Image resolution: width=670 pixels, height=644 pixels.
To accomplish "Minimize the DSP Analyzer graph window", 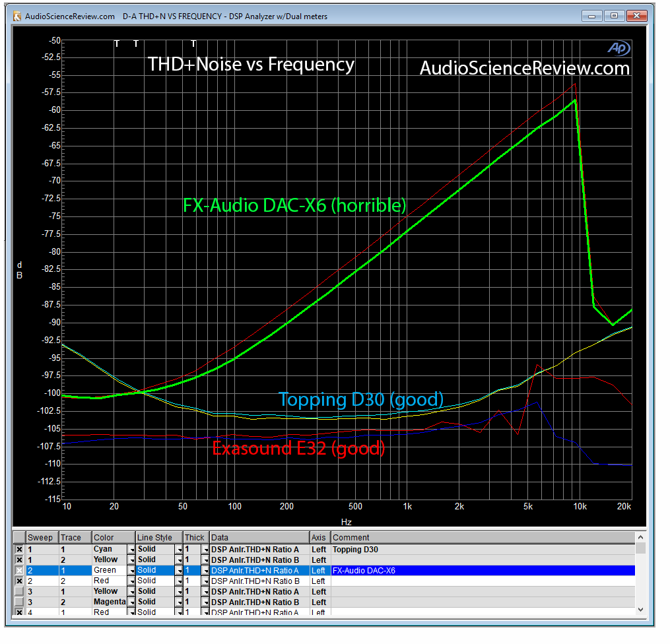I will click(x=592, y=16).
